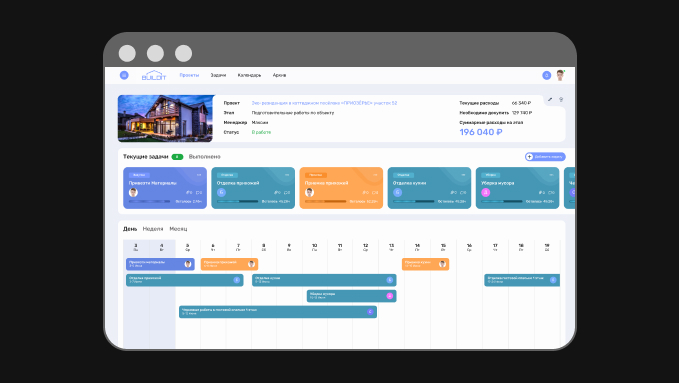
Task: Go to the Задачи menu item
Action: (x=218, y=75)
